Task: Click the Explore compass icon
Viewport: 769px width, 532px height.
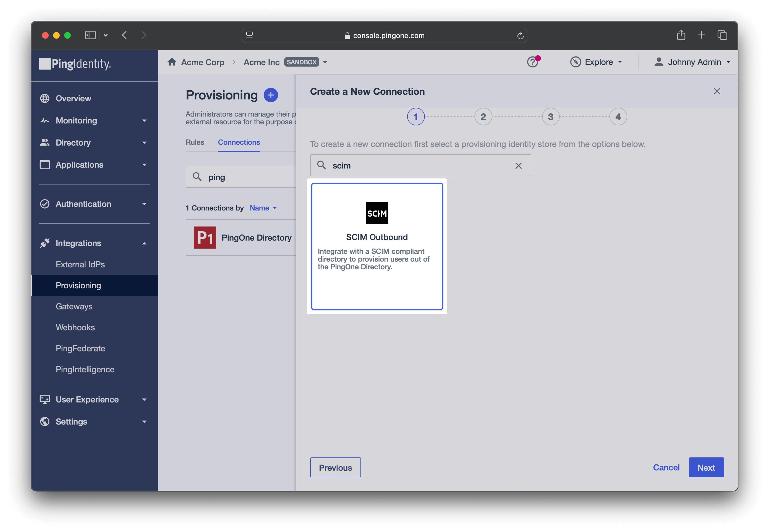Action: [x=575, y=62]
